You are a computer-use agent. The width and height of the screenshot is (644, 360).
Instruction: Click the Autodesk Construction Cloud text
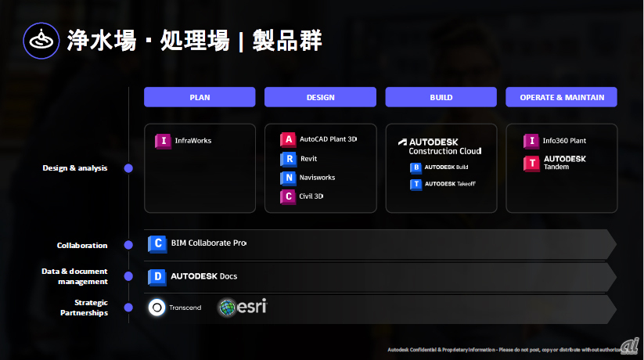(x=445, y=146)
